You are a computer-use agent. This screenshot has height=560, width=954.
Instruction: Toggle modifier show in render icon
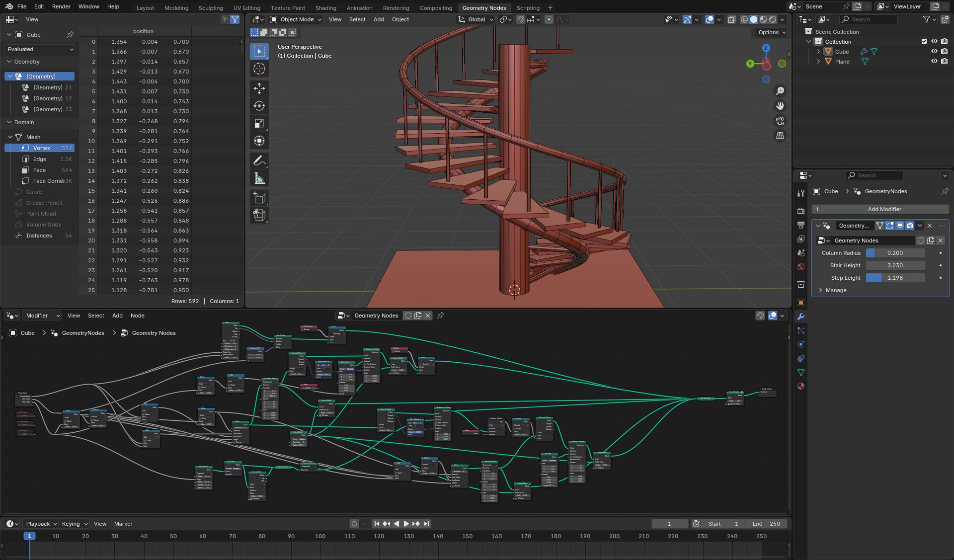coord(910,226)
